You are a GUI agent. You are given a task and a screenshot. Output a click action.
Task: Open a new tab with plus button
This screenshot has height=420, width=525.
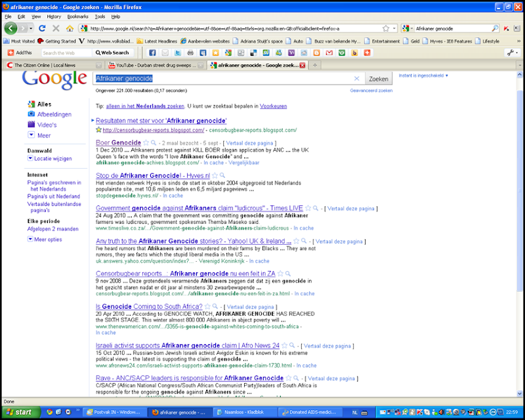click(x=315, y=66)
